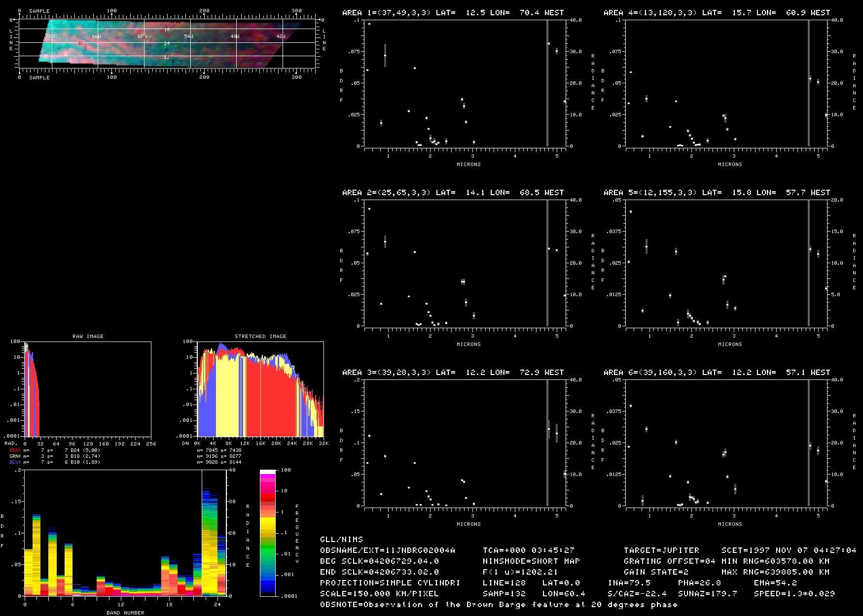
Task: Click the Area 1 white square marker on map
Action: coord(66,54)
